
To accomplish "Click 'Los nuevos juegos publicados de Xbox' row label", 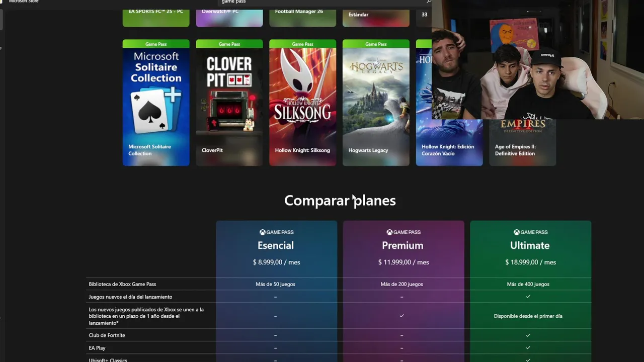I will [146, 316].
